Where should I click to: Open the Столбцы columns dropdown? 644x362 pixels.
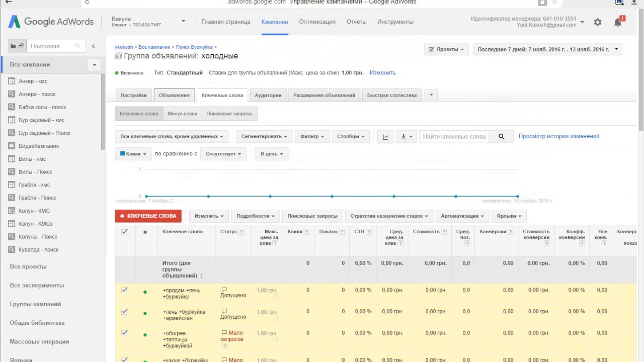pyautogui.click(x=351, y=136)
